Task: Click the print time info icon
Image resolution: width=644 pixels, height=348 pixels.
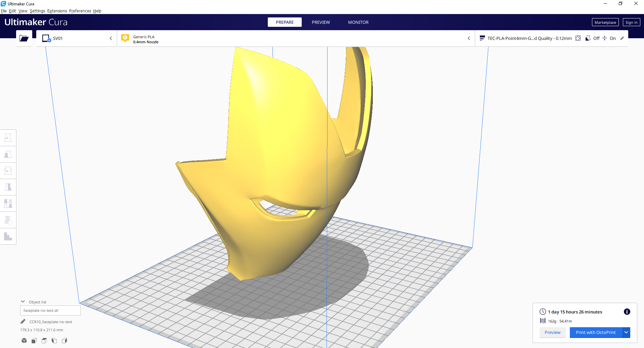Action: pos(627,312)
